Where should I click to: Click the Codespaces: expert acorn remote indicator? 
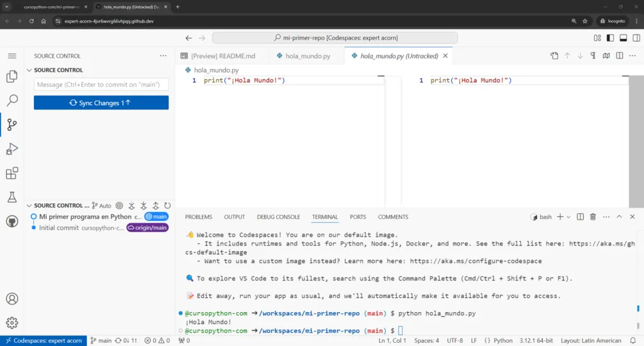(43, 341)
